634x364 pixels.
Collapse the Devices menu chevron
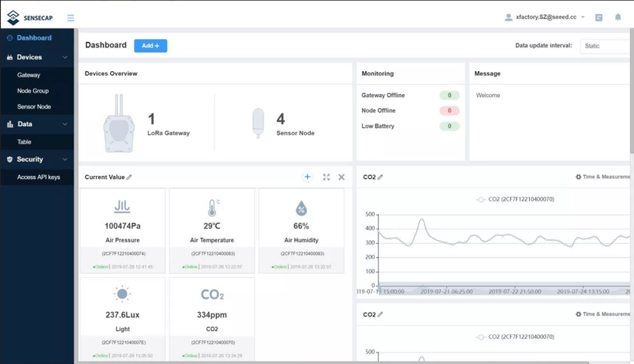pyautogui.click(x=65, y=57)
